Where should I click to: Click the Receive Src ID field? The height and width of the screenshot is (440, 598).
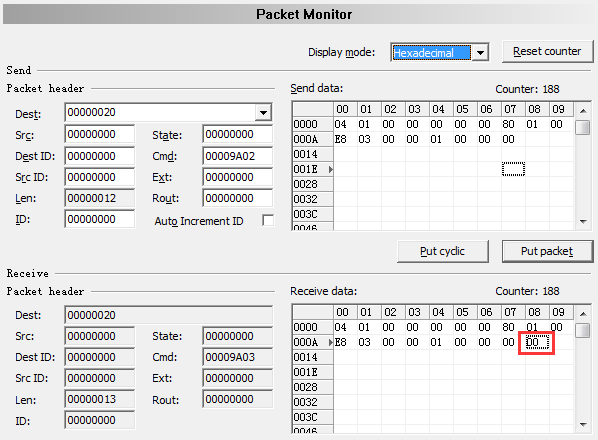click(100, 378)
